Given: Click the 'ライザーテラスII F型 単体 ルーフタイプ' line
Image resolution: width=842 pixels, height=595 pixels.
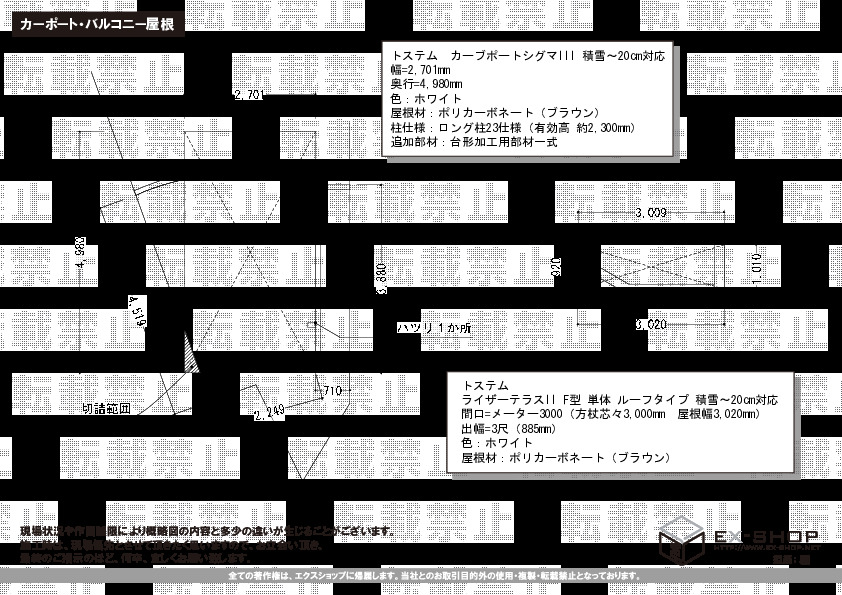Looking at the screenshot, I should [620, 400].
